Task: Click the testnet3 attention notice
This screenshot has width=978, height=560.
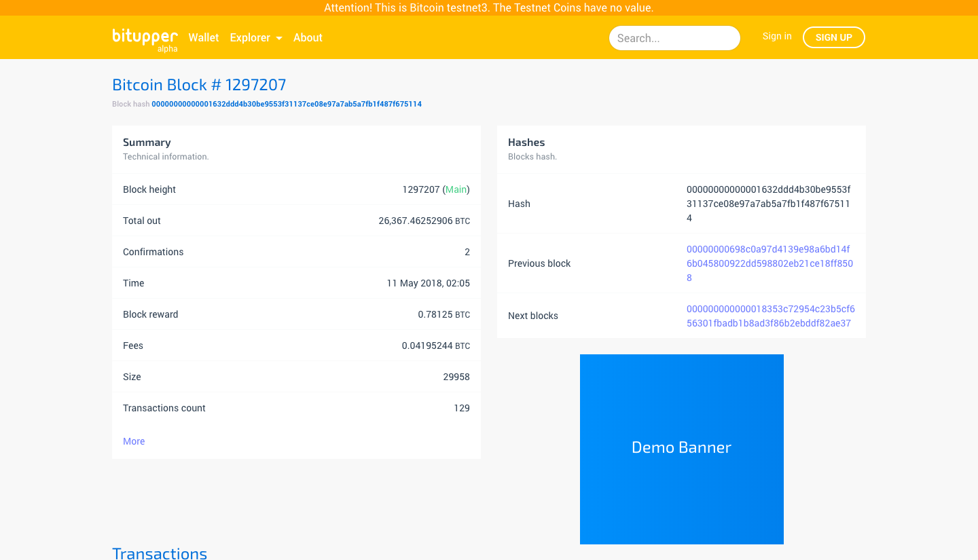Action: coord(489,8)
